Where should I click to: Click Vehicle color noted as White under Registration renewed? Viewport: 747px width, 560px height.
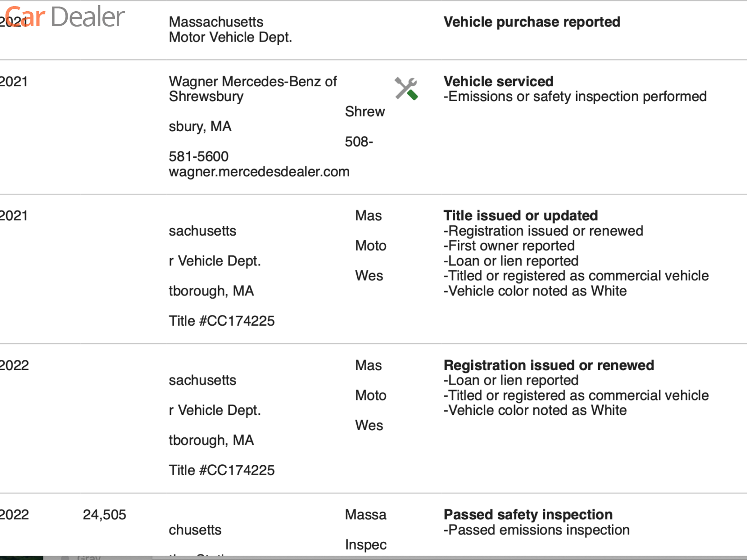535,410
